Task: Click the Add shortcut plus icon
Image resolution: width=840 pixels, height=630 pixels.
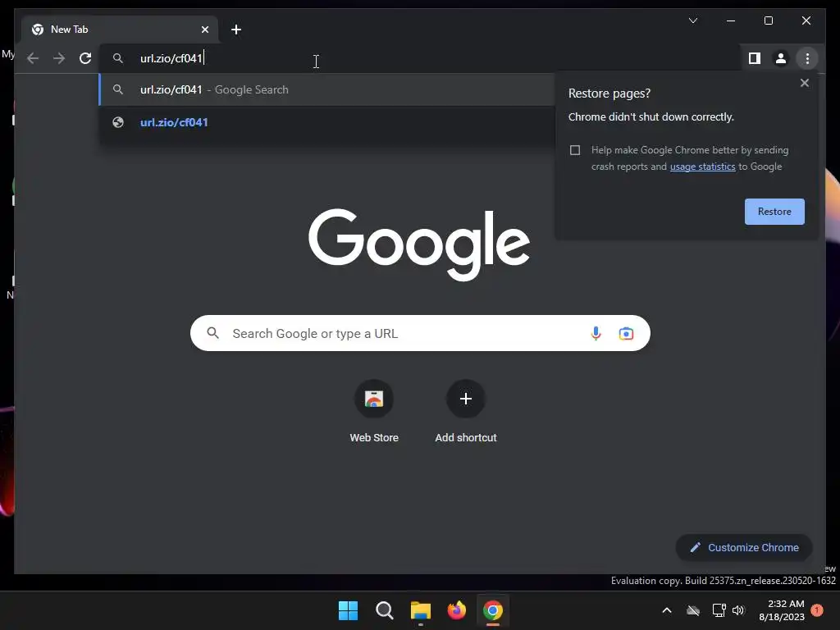Action: click(x=466, y=399)
